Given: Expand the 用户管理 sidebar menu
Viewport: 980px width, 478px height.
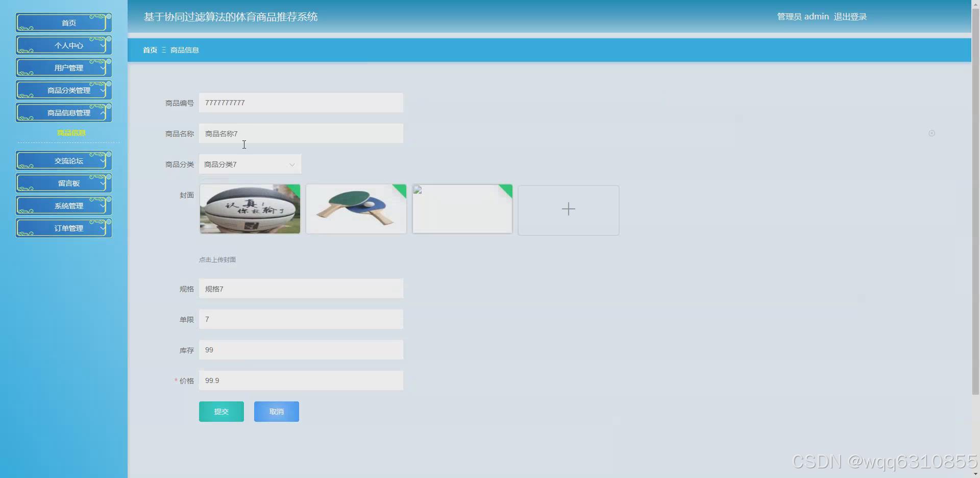Looking at the screenshot, I should 64,67.
